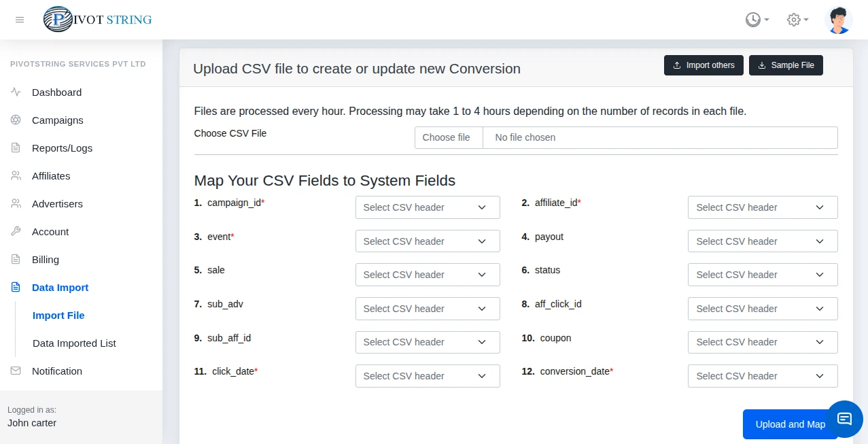Click the Account wrench icon
Viewport: 868px width, 444px height.
(15, 231)
